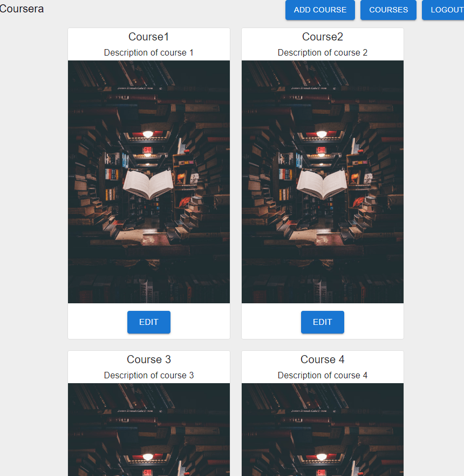This screenshot has width=464, height=476.
Task: Click the Coursera site title
Action: (x=22, y=9)
